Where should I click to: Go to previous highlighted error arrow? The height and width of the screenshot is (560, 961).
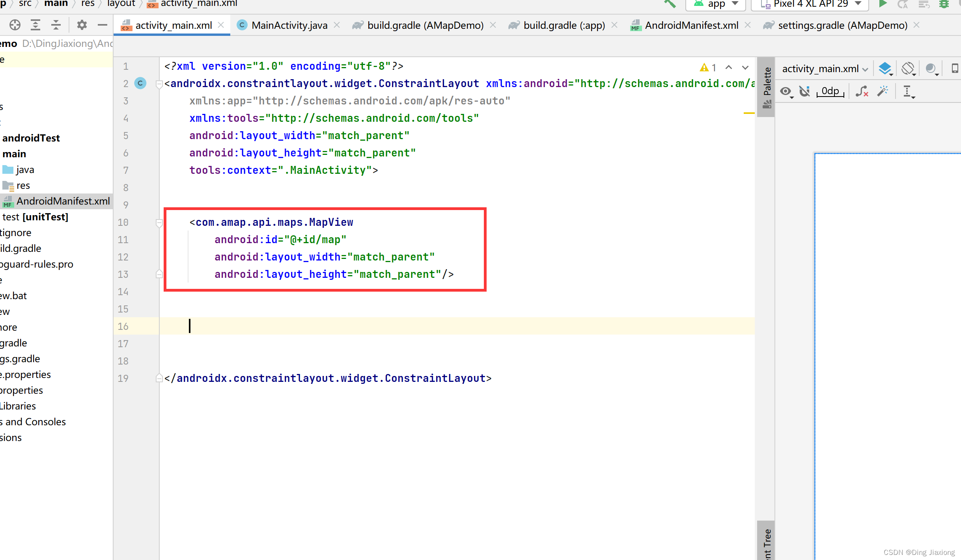pos(729,67)
